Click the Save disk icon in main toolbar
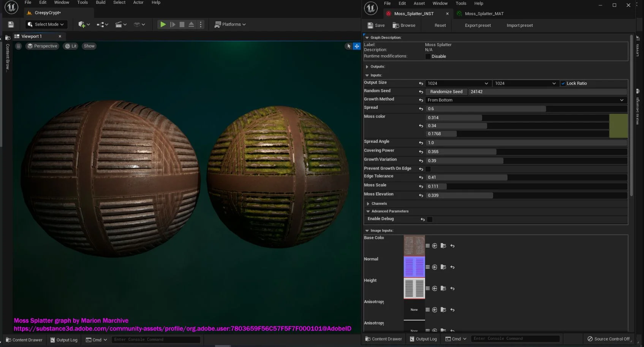The image size is (644, 347). pos(11,24)
